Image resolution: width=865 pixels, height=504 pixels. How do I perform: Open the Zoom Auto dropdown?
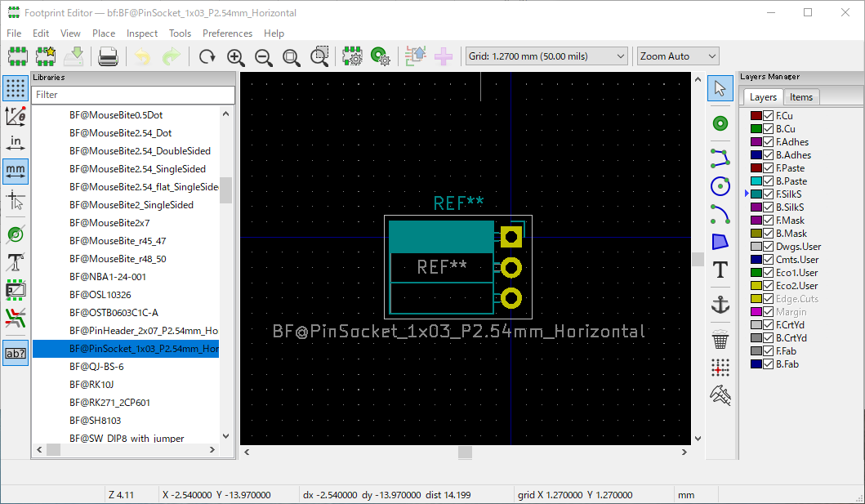point(677,56)
